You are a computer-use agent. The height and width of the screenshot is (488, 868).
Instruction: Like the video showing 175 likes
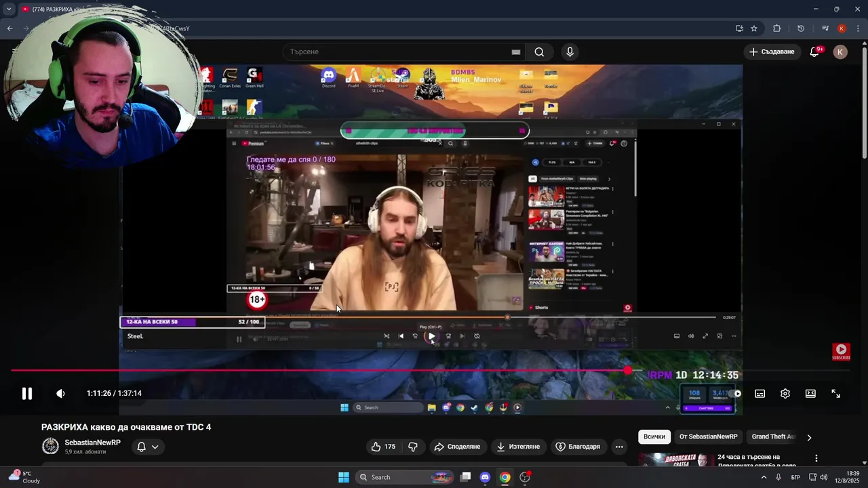click(x=383, y=447)
